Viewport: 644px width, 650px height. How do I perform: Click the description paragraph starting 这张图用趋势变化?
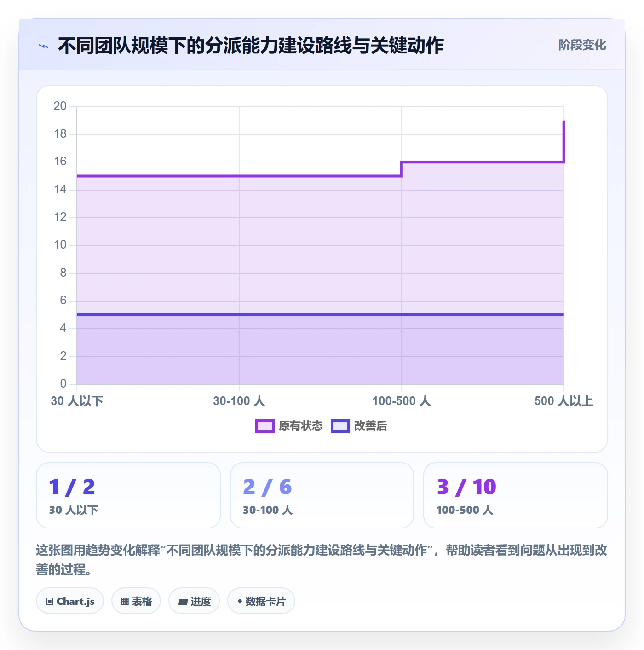322,560
